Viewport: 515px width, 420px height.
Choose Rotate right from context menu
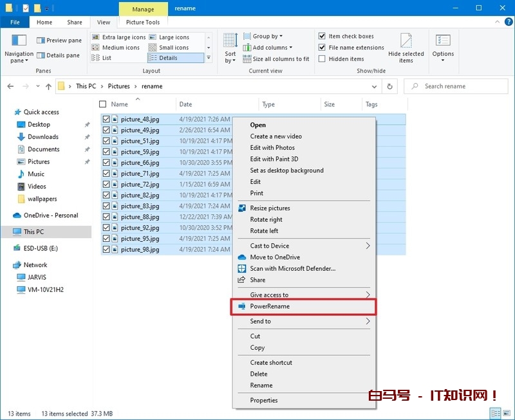click(266, 219)
